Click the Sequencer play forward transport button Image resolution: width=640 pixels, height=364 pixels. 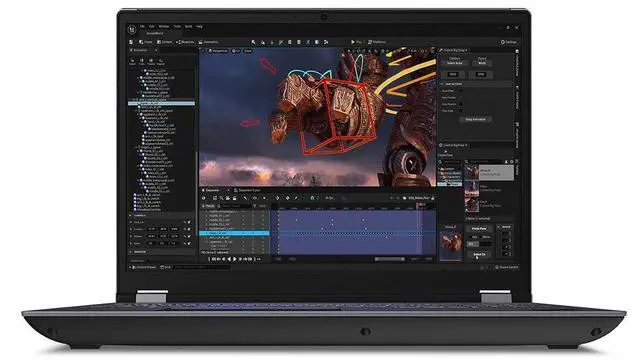235,259
